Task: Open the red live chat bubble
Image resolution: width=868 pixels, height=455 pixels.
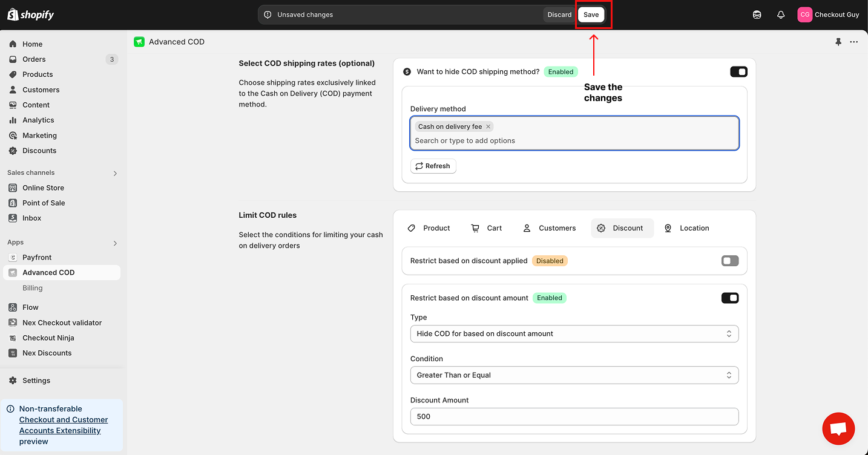Action: [x=838, y=428]
